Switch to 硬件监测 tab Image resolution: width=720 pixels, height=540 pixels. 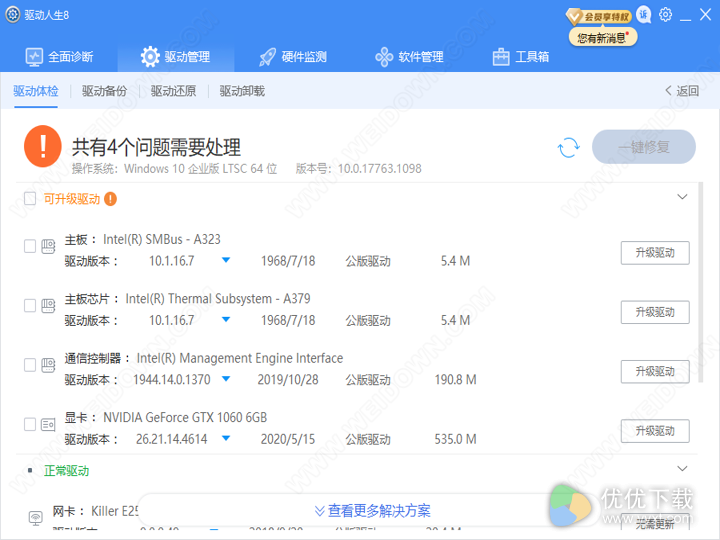292,57
